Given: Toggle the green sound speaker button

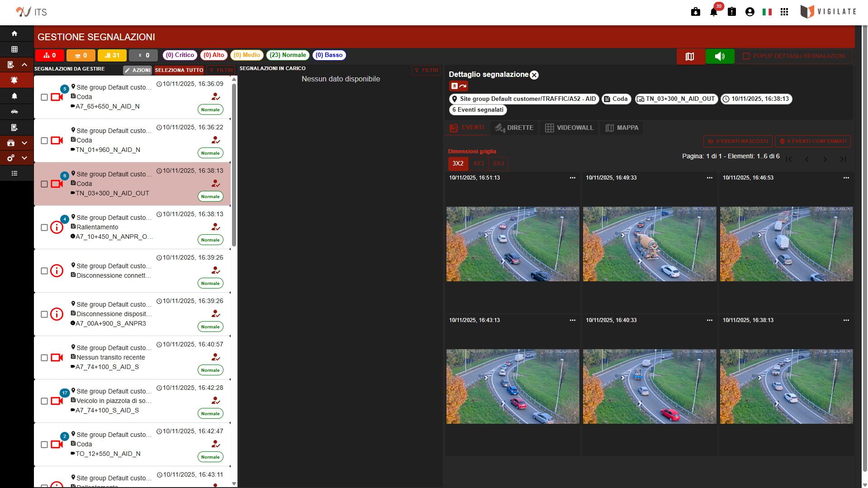Looking at the screenshot, I should click(720, 56).
